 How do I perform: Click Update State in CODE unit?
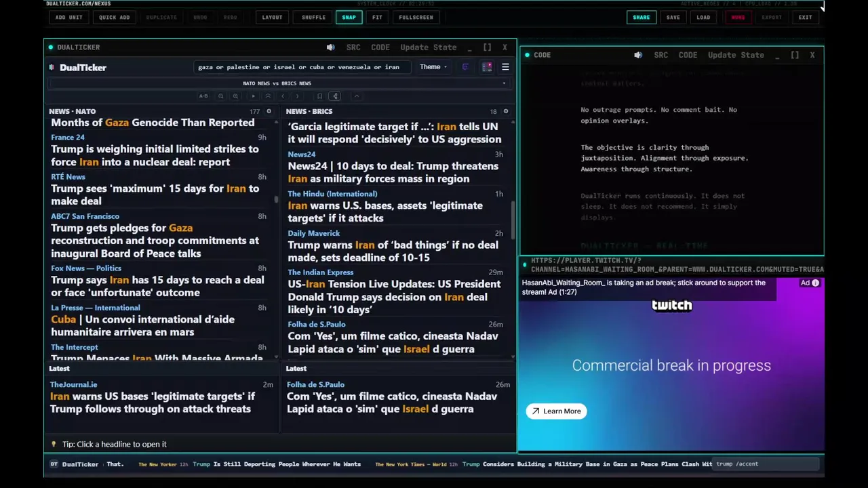[736, 55]
